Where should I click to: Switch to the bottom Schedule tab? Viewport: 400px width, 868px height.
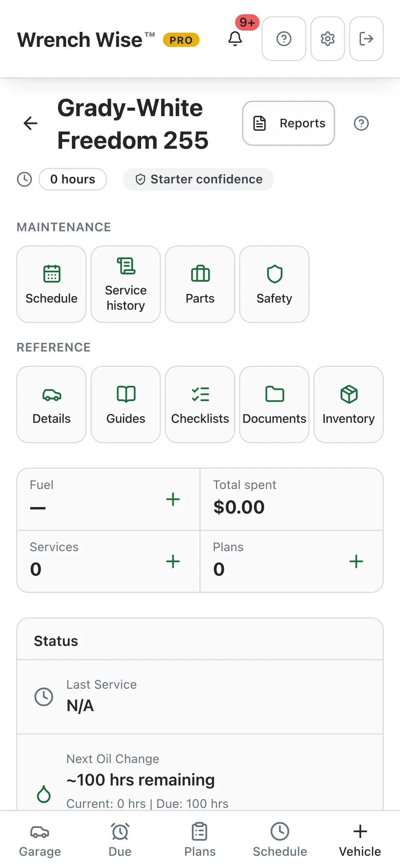280,840
